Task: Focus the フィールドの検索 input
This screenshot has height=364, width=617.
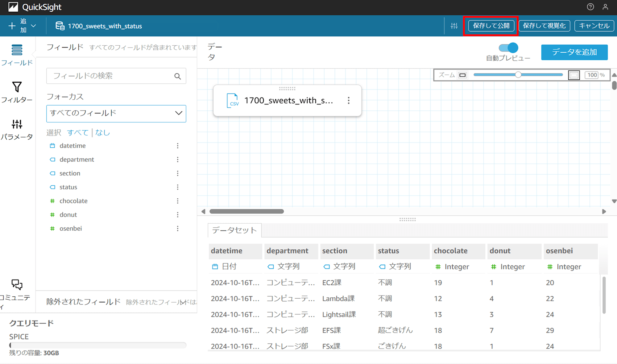Action: [116, 76]
